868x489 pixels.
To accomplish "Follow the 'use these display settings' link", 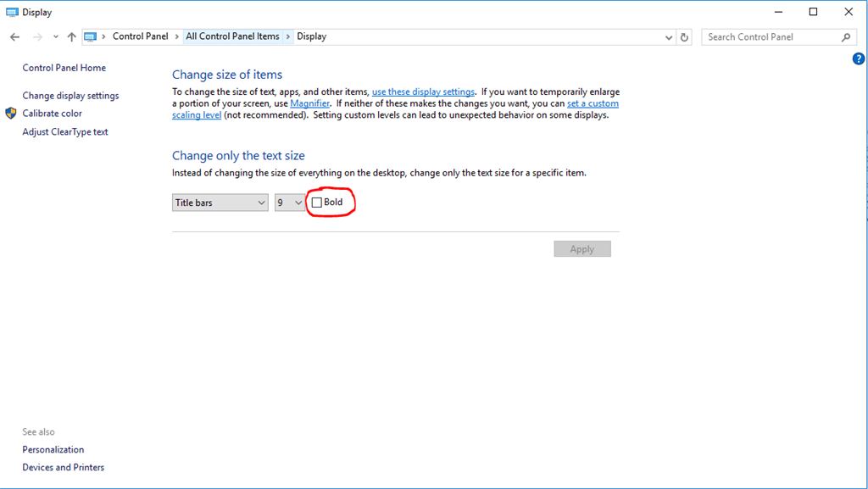I will (x=423, y=92).
